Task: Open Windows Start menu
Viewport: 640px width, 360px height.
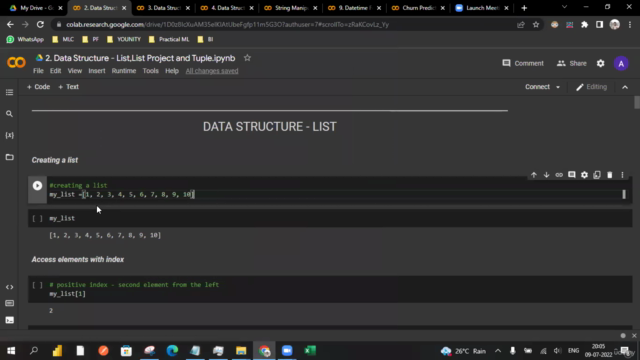Action: click(11, 351)
